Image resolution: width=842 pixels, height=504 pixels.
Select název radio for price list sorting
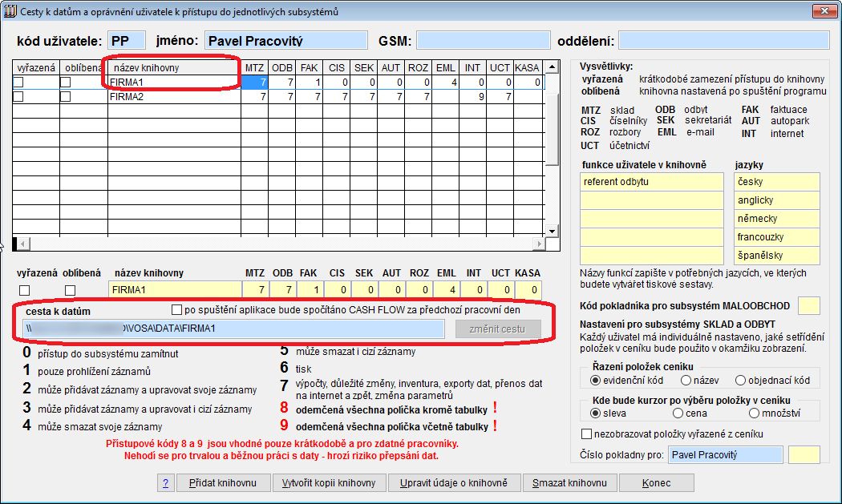point(686,381)
